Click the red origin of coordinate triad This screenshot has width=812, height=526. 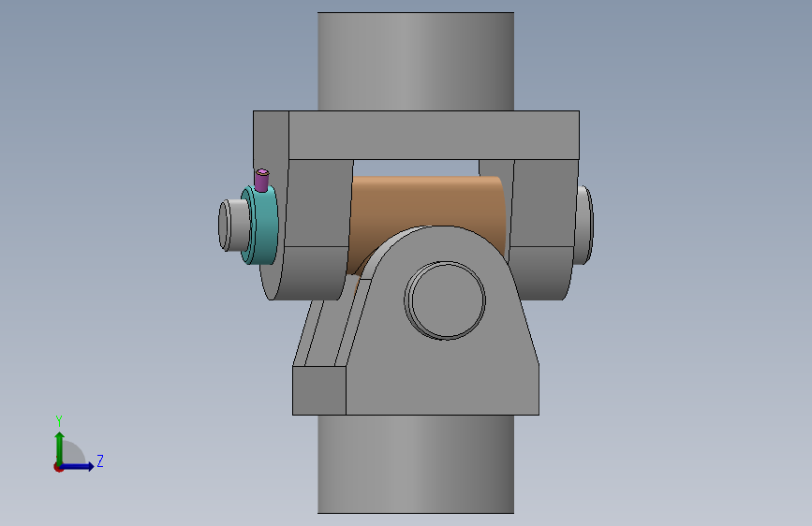[58, 467]
